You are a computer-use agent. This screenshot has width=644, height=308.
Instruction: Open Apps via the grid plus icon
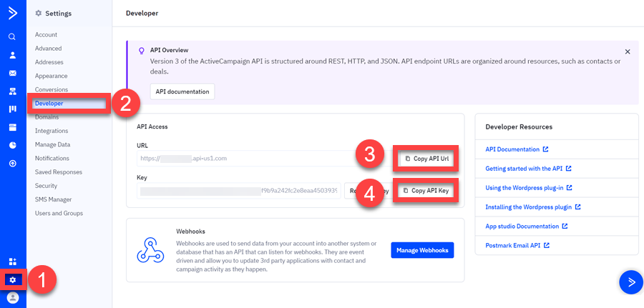[x=13, y=262]
